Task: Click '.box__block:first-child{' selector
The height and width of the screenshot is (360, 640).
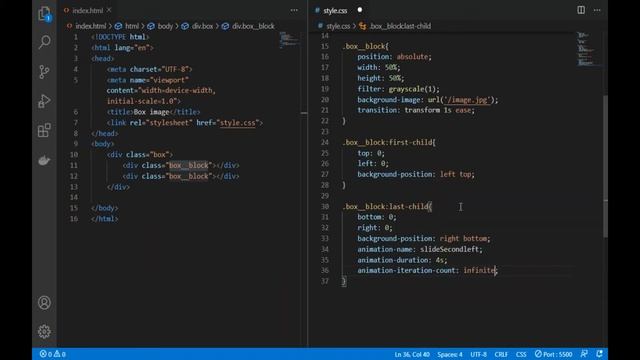Action: click(389, 142)
